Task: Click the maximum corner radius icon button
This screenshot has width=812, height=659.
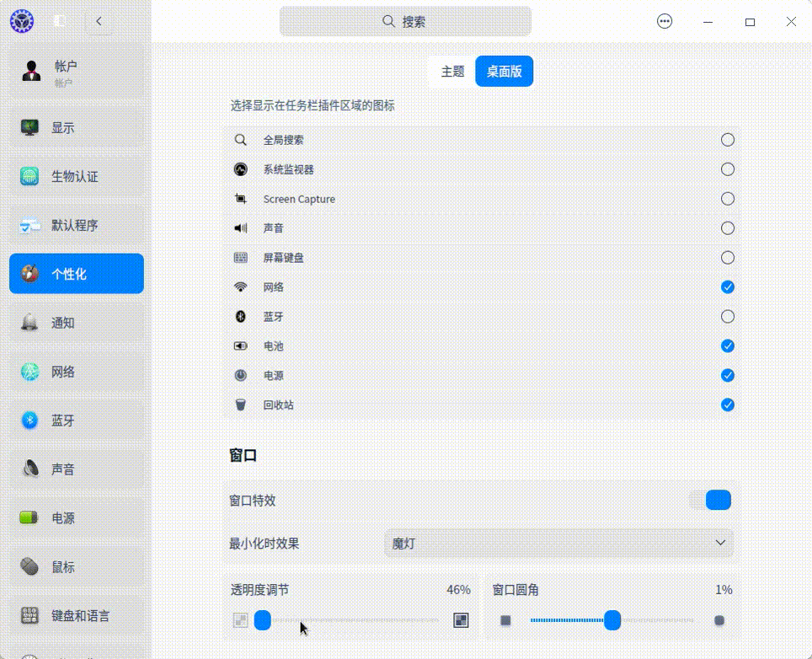Action: (x=719, y=620)
